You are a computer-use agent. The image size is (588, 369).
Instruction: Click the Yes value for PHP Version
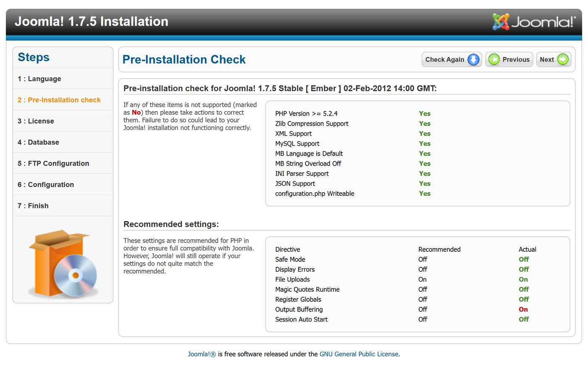click(x=425, y=113)
